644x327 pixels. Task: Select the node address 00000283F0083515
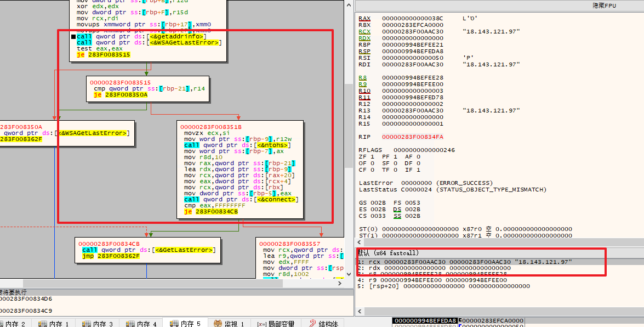(121, 82)
